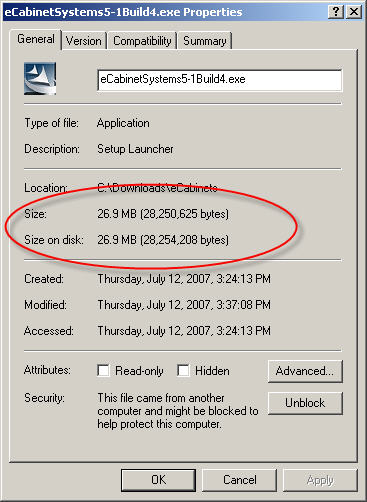Confirm changes with the OK button
The width and height of the screenshot is (367, 502).
coord(158,480)
